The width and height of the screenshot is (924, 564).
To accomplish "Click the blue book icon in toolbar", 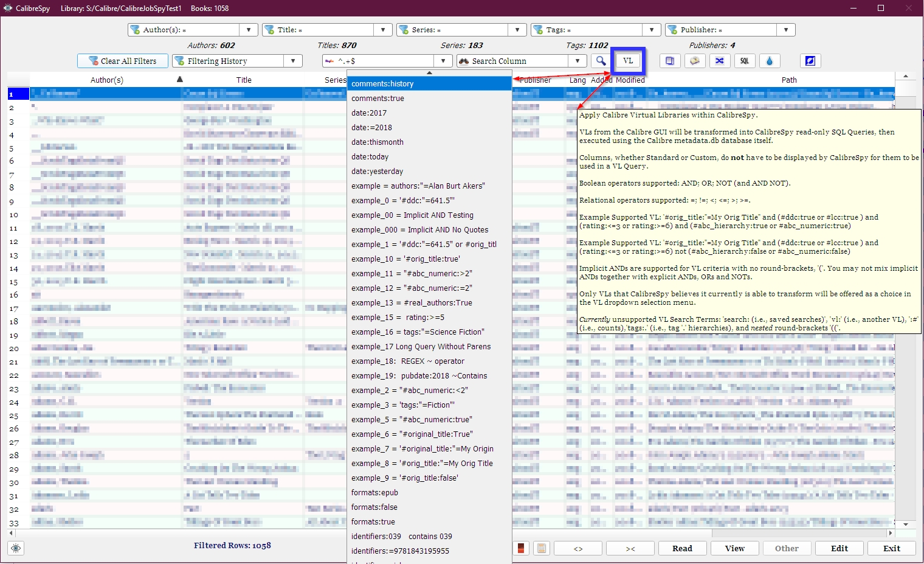I will tap(669, 61).
